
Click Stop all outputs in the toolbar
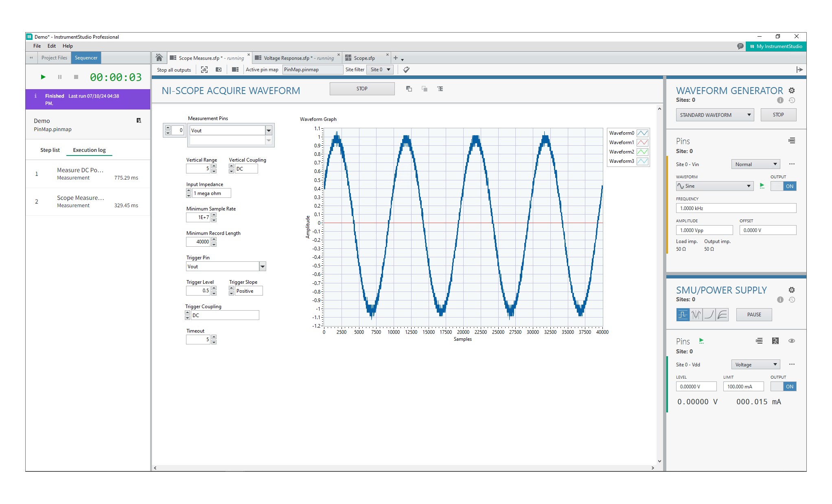point(173,70)
